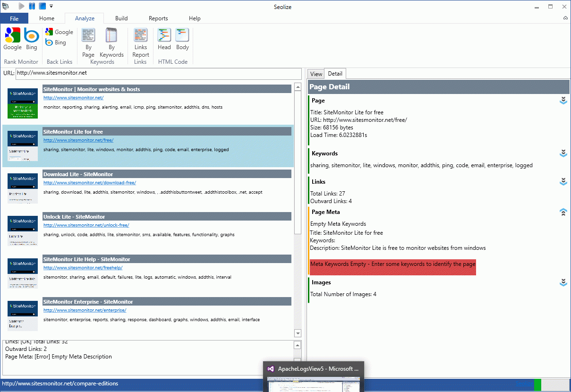571x392 pixels.
Task: Click the Seolize app icon in title bar
Action: (x=6, y=6)
